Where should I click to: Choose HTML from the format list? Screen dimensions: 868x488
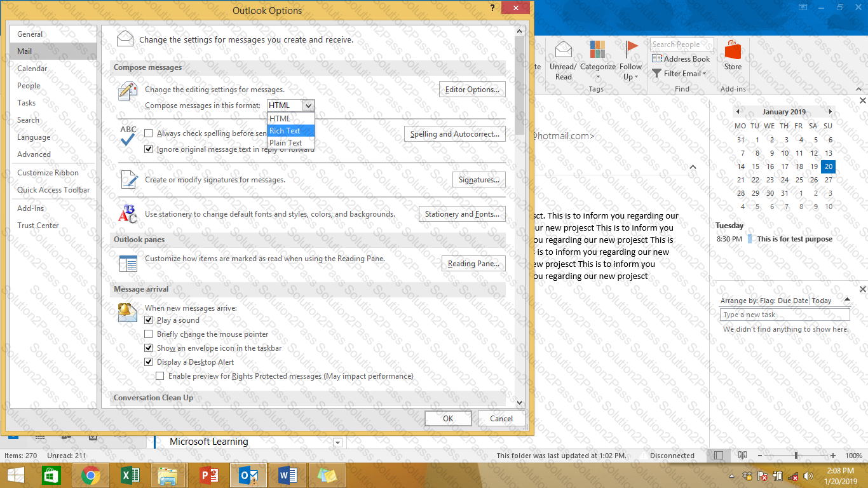click(291, 119)
